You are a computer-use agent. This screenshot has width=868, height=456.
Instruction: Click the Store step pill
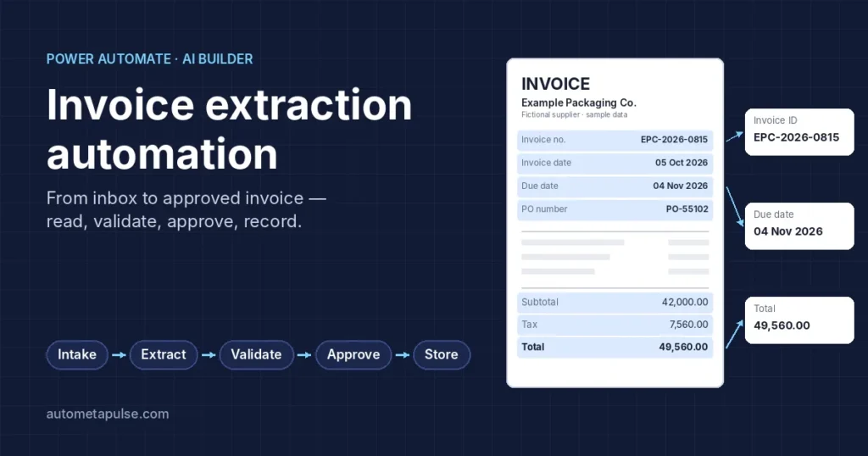point(441,355)
